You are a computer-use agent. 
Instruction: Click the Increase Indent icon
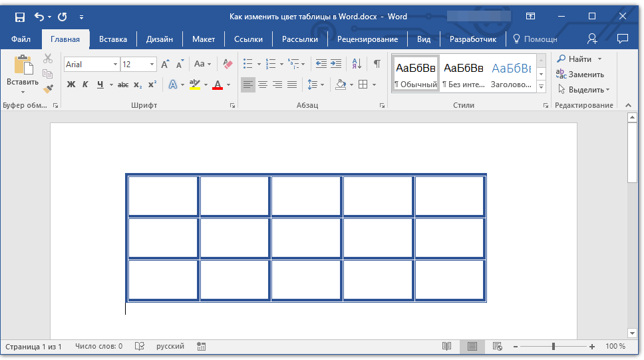[336, 64]
